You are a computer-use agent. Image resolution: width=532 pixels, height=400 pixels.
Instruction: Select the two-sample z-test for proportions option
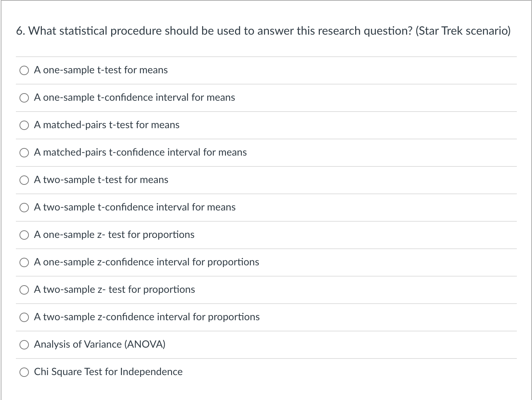tap(24, 290)
